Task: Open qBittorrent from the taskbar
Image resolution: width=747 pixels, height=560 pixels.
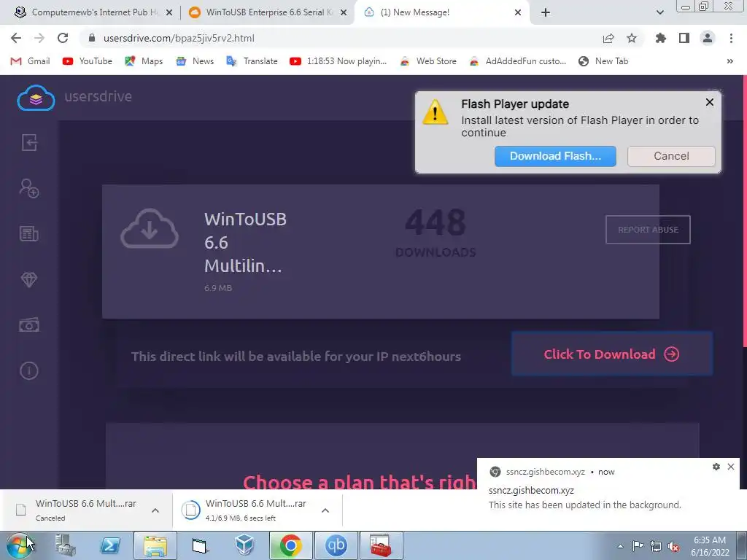Action: [336, 545]
